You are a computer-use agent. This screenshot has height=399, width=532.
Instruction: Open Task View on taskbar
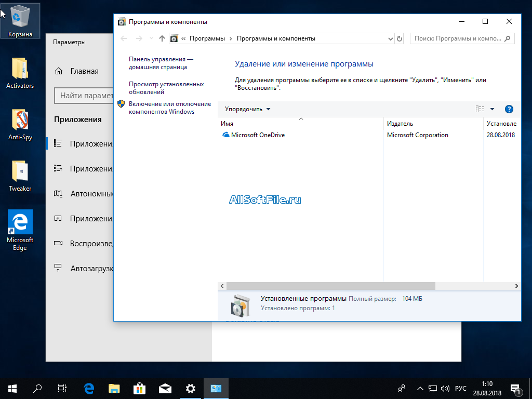click(x=62, y=388)
